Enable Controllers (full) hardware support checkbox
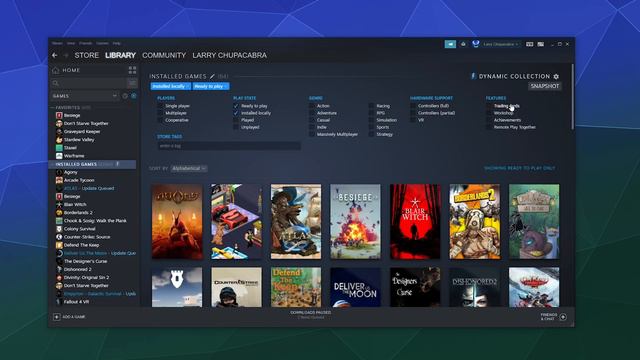This screenshot has height=360, width=640. click(x=413, y=106)
